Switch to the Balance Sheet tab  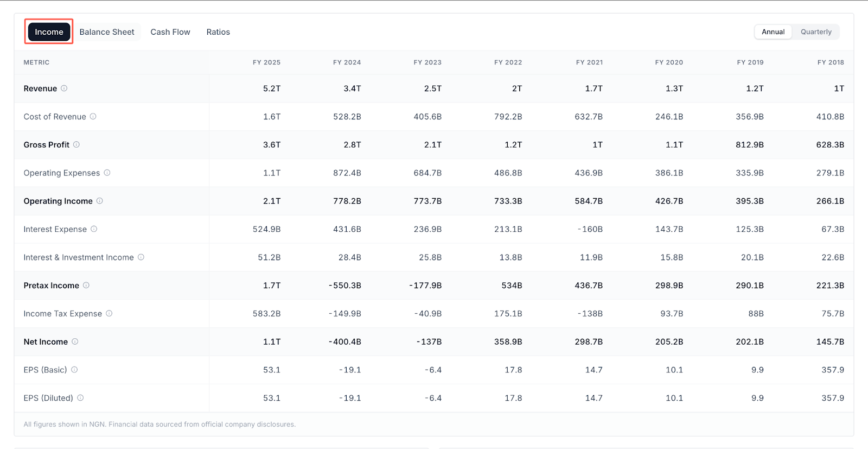pyautogui.click(x=106, y=31)
